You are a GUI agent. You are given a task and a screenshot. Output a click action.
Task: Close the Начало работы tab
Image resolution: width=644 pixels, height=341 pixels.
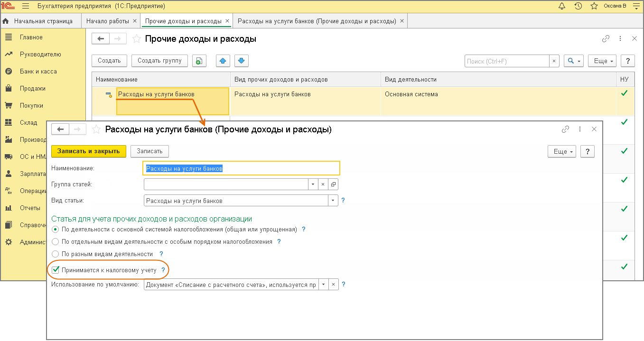click(x=135, y=21)
